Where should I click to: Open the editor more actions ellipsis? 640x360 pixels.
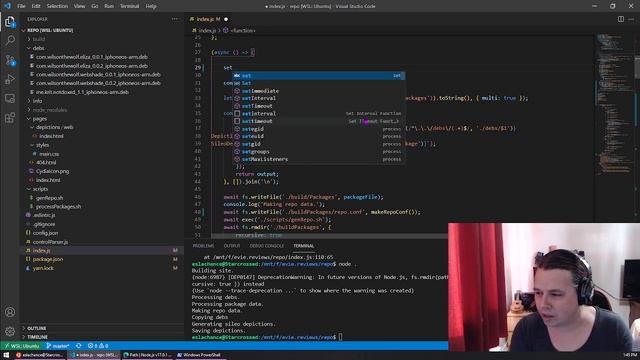[631, 19]
